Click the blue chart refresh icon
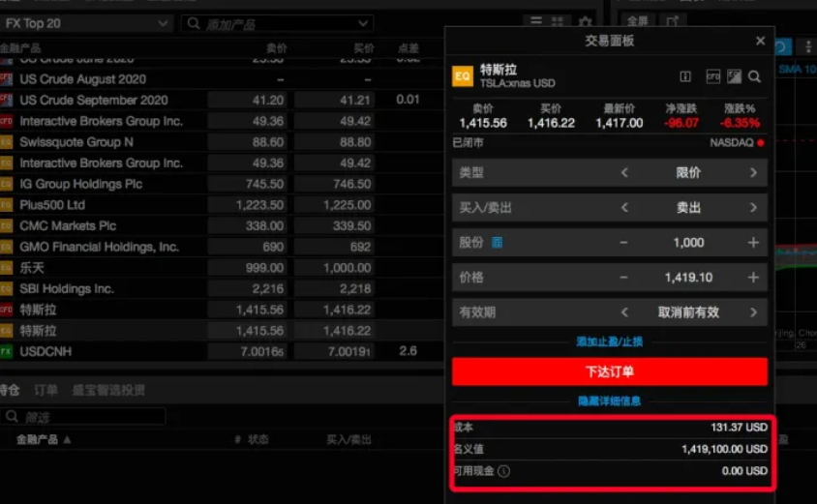 (x=782, y=47)
